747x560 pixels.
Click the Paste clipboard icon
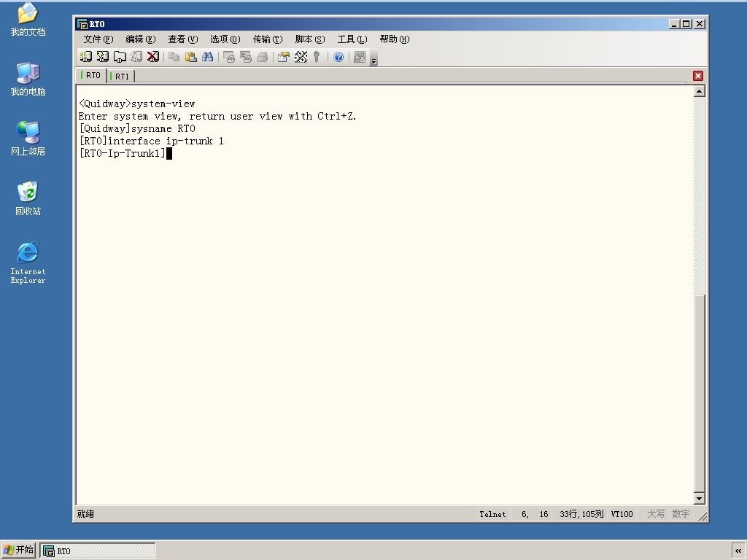pos(191,57)
